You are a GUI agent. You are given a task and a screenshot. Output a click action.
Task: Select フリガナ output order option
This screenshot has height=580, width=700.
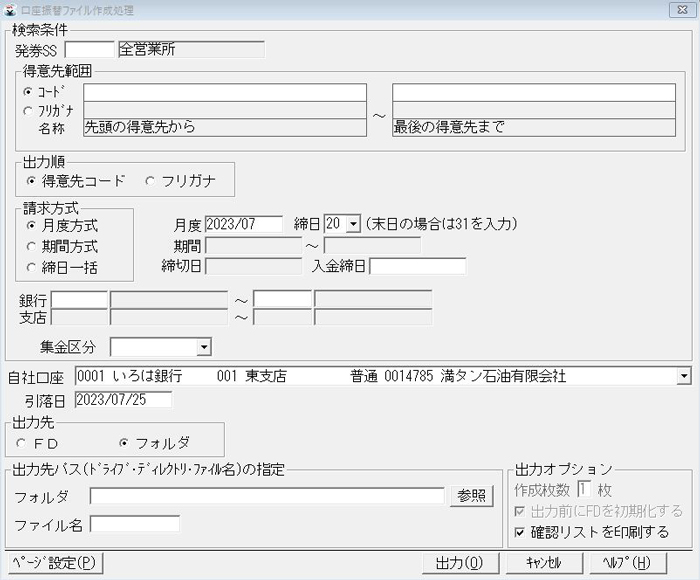[151, 181]
